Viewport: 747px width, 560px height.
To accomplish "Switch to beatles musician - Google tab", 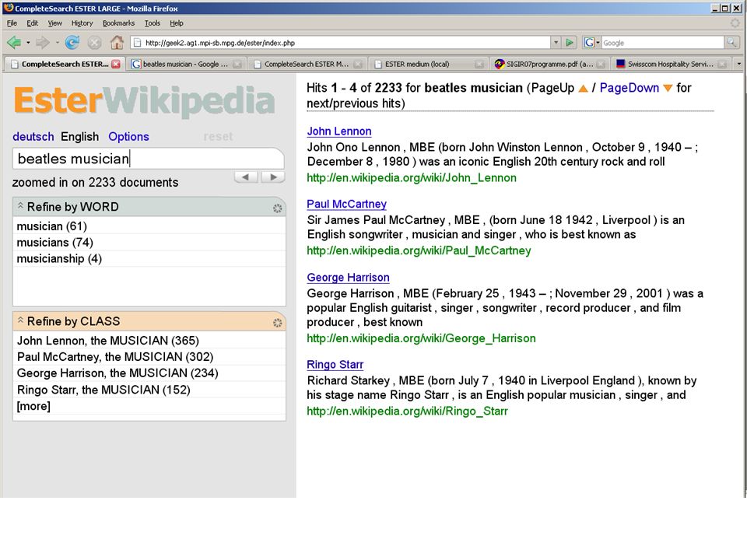I will click(186, 64).
